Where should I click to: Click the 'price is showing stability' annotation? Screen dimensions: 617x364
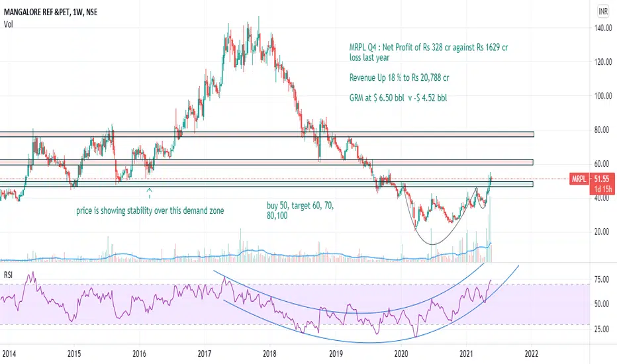pyautogui.click(x=150, y=210)
